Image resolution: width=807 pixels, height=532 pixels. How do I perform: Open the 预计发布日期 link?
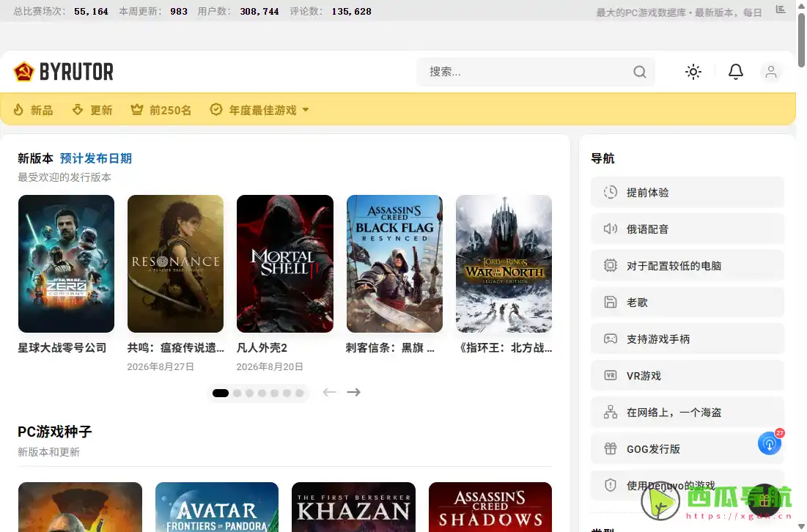[x=96, y=158]
